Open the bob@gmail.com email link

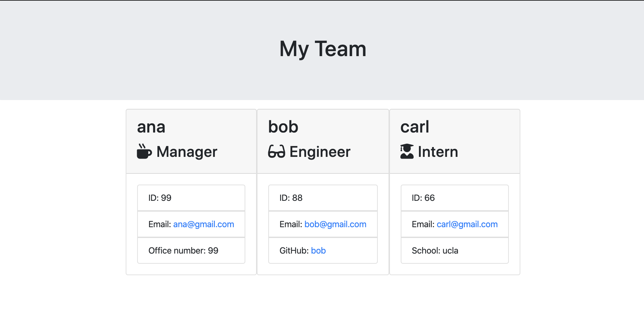tap(336, 224)
